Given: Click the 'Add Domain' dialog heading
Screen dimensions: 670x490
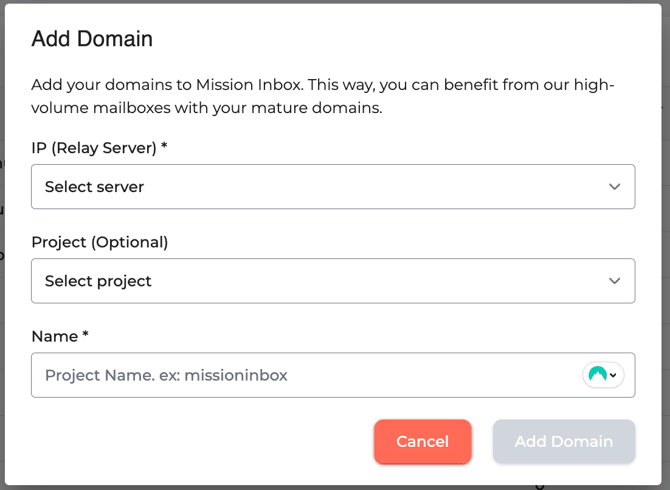Looking at the screenshot, I should (92, 39).
